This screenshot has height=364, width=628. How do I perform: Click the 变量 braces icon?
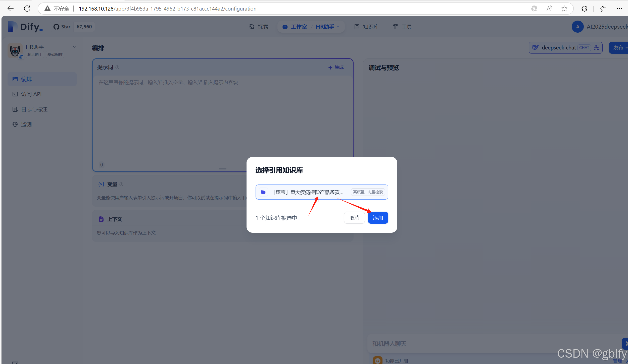click(101, 184)
